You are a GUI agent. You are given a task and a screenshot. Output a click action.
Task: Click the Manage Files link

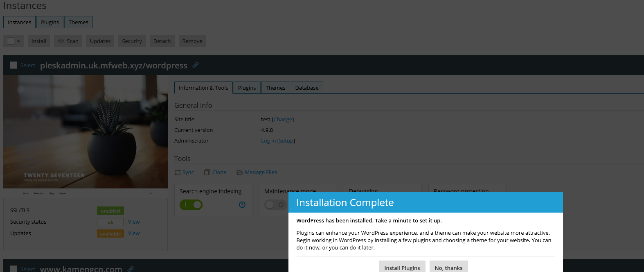261,172
